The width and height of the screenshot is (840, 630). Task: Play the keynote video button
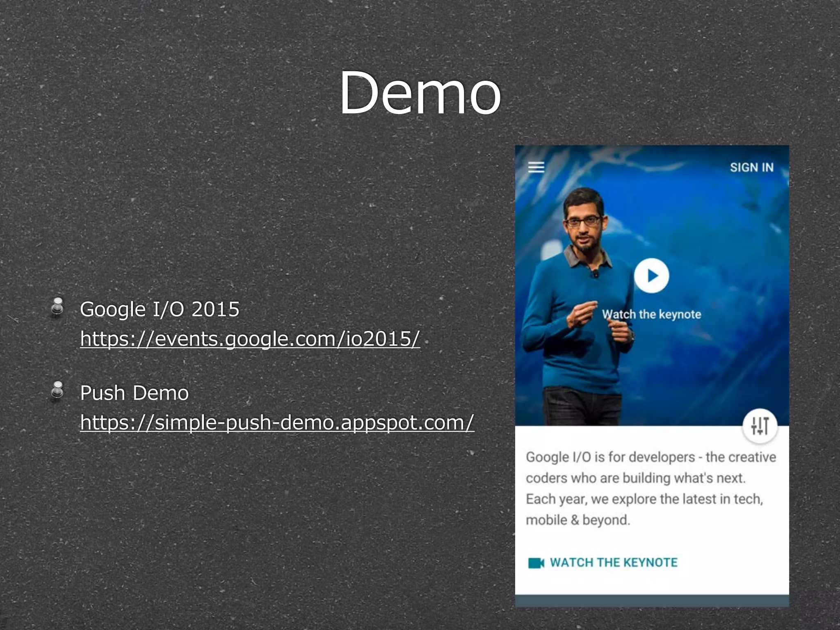tap(651, 276)
